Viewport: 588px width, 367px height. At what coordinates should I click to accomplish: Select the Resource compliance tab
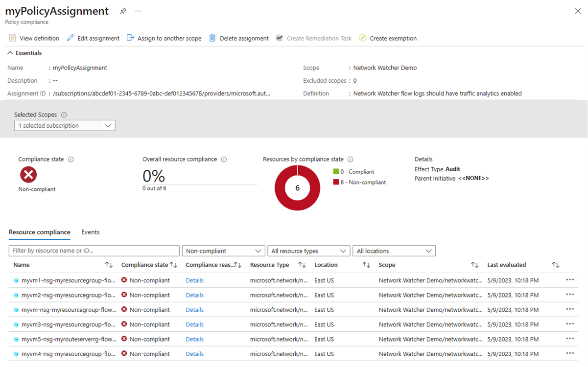(40, 232)
